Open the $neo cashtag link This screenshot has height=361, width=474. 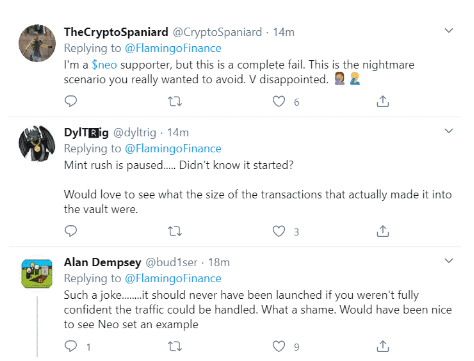point(104,65)
